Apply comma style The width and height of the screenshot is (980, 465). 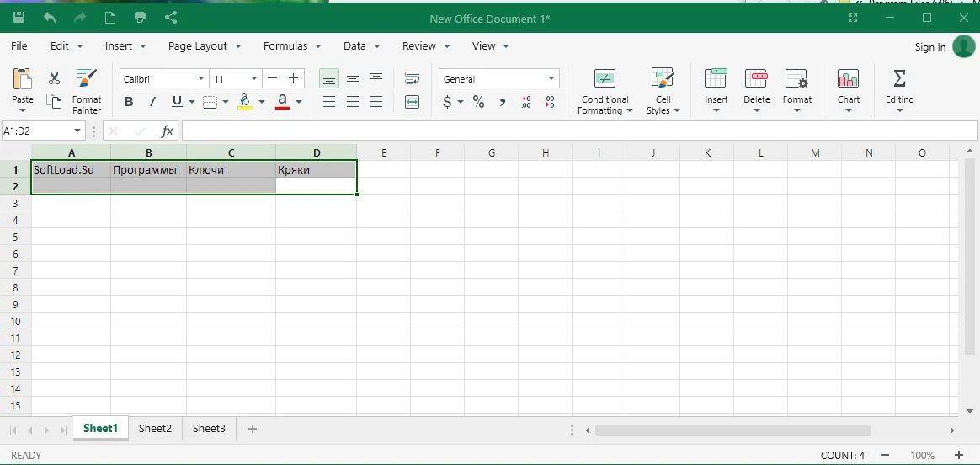pos(502,102)
